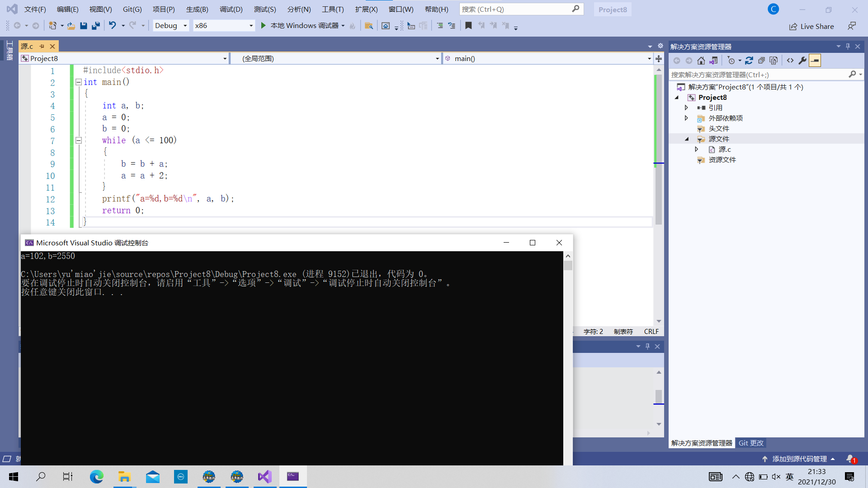
Task: Click Collapse All icon in Solution Explorer
Action: pos(761,61)
